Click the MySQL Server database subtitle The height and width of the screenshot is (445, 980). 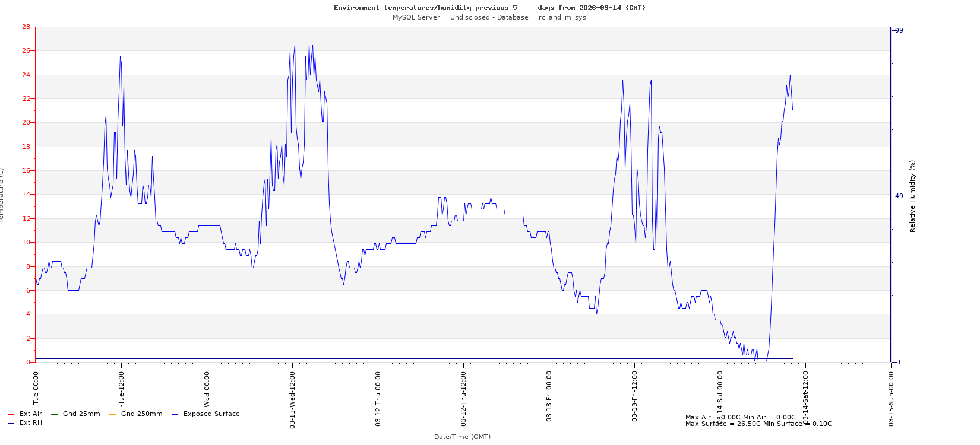coord(489,18)
